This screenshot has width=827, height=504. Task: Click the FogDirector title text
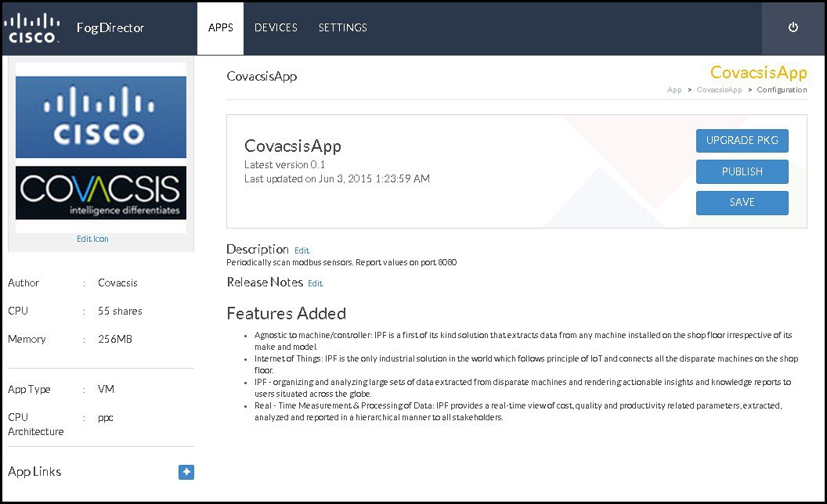110,28
